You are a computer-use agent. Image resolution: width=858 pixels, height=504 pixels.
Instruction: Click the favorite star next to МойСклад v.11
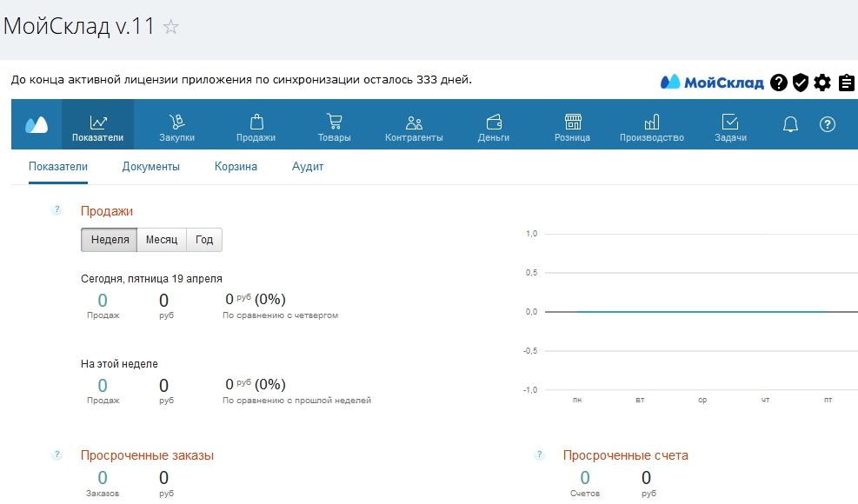pos(171,27)
